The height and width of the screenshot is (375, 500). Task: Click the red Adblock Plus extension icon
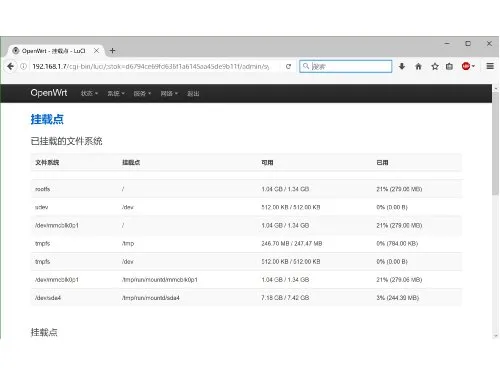(466, 66)
